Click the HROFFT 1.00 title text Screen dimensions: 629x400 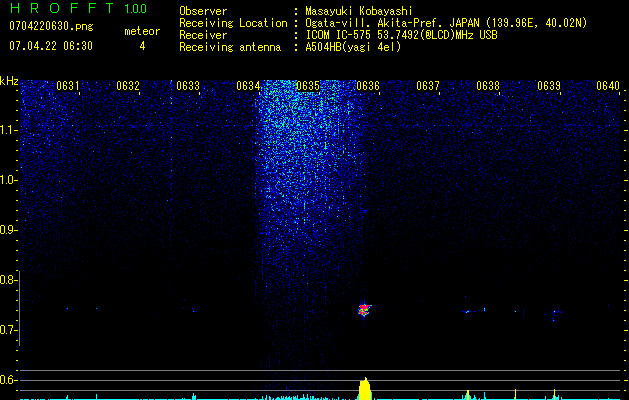[x=78, y=8]
